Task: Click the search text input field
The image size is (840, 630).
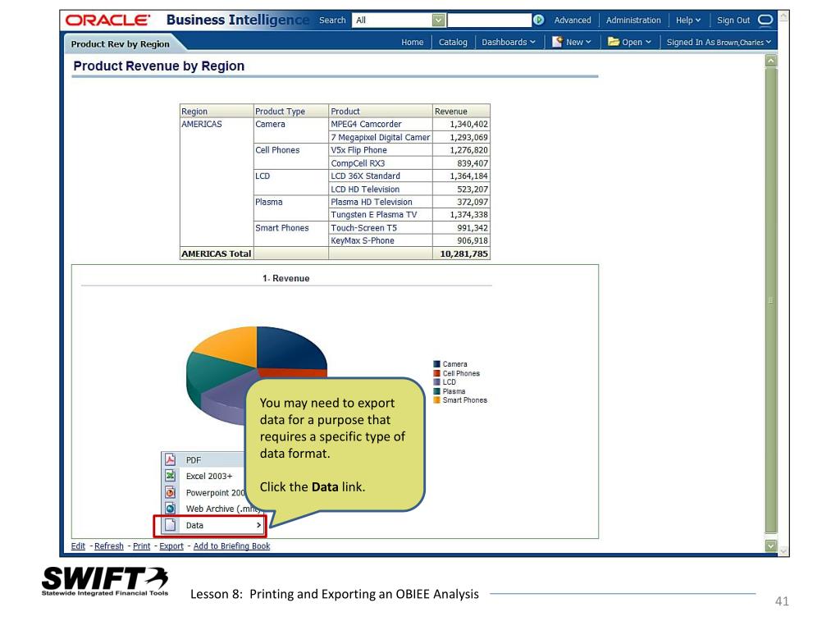Action: 490,21
